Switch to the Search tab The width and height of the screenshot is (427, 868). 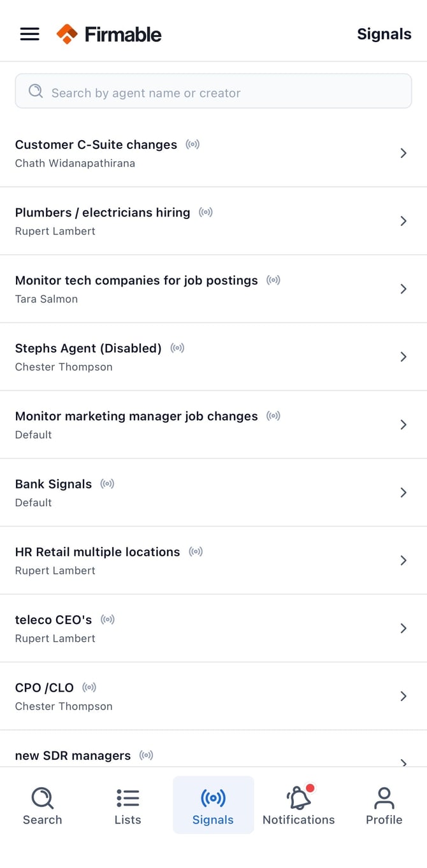[43, 805]
